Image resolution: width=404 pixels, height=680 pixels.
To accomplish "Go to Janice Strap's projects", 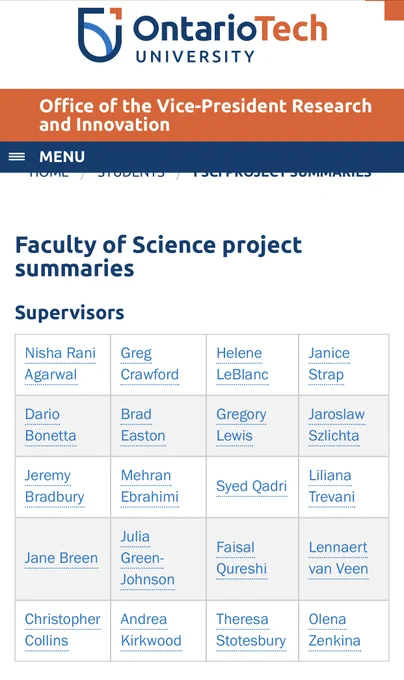I will point(329,364).
